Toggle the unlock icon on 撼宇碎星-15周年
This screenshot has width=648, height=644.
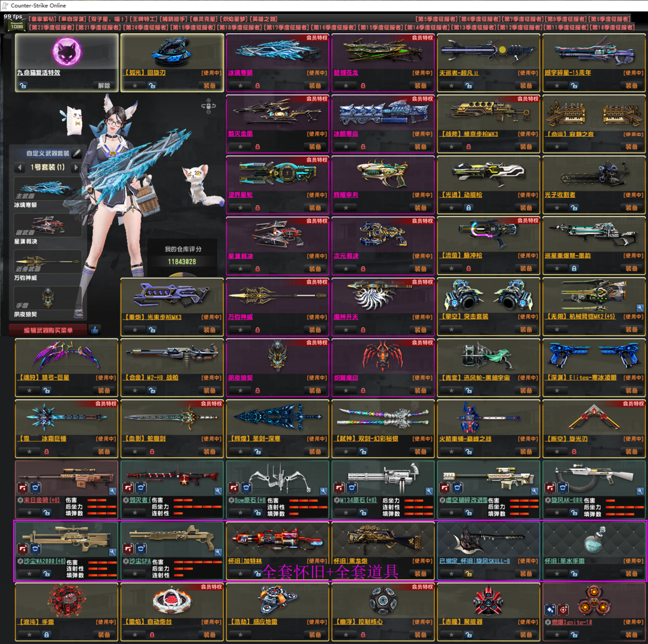point(574,86)
